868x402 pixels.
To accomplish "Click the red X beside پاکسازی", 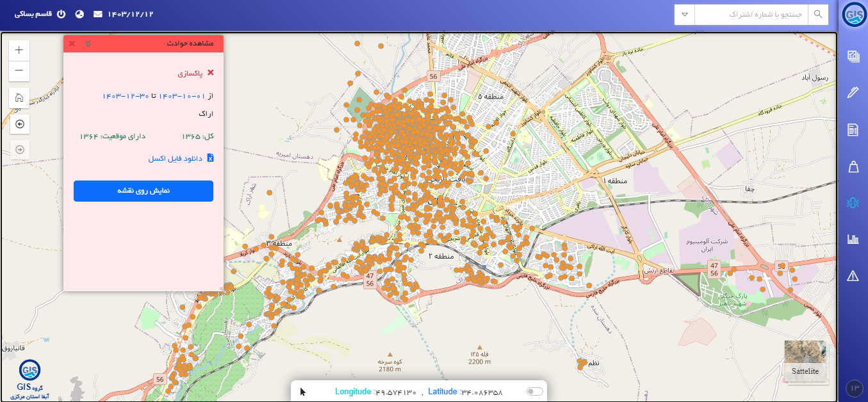I will coord(211,73).
